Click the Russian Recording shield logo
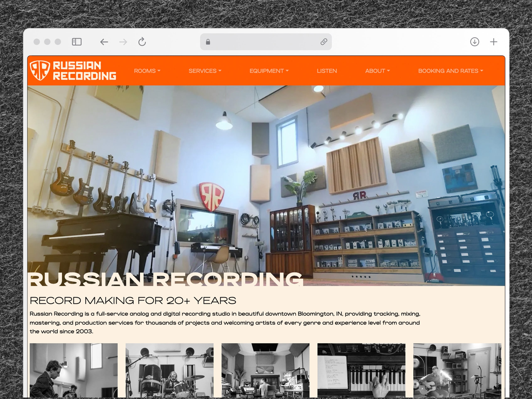This screenshot has width=532, height=399. point(40,70)
